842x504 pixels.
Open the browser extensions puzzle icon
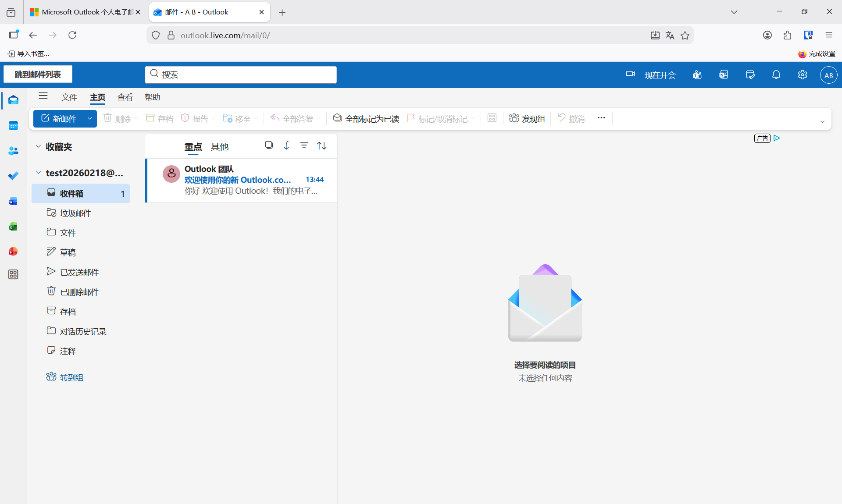(x=788, y=35)
